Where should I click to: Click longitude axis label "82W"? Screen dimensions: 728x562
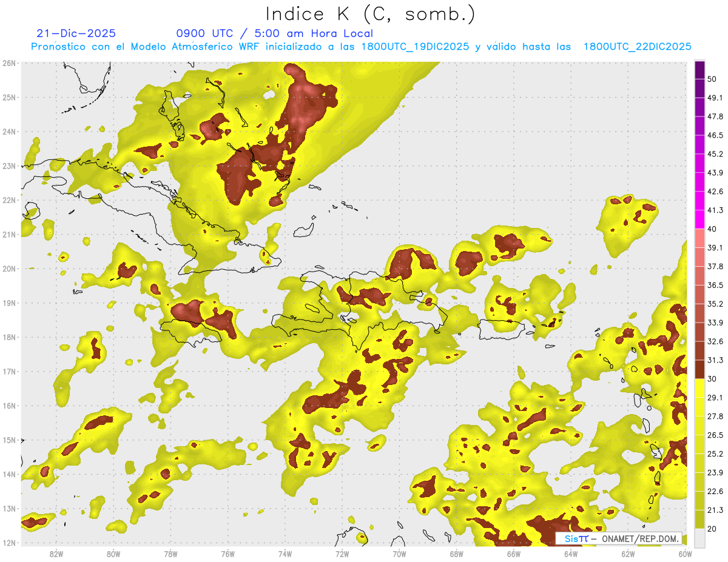56,554
